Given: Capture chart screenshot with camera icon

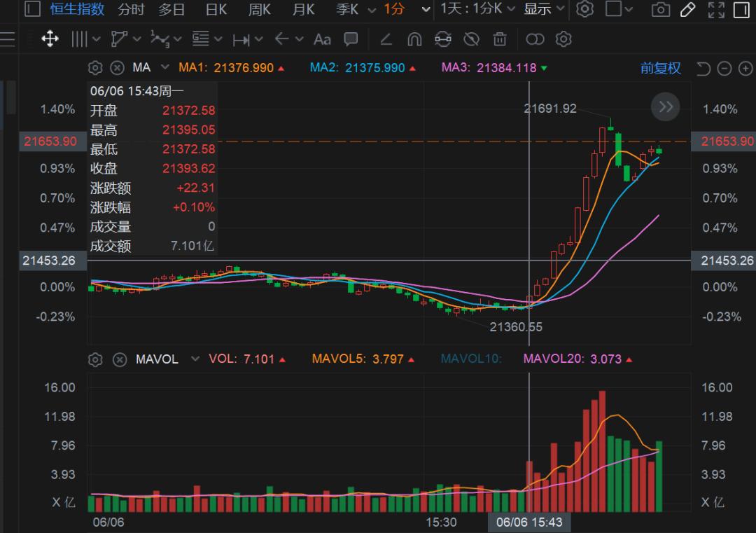Looking at the screenshot, I should point(660,10).
